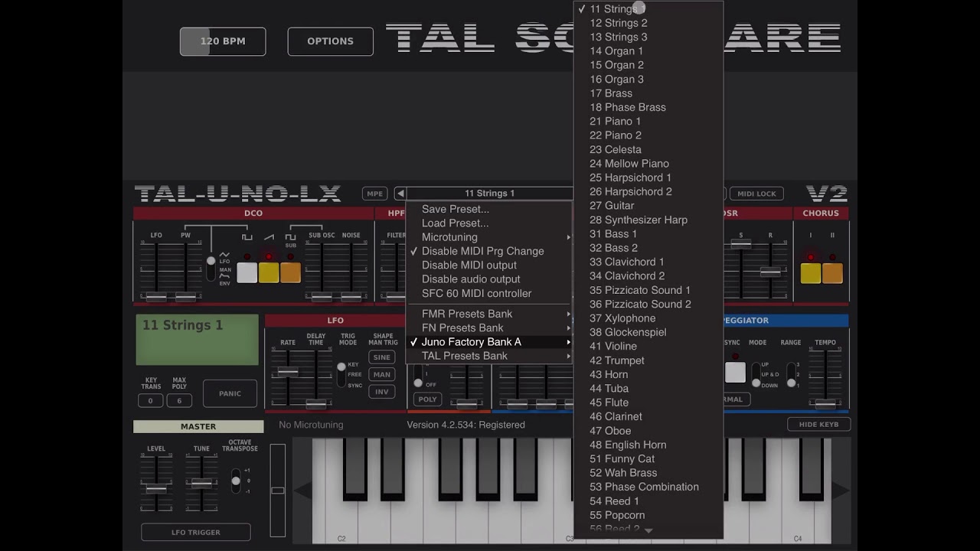
Task: Click the LFO RATE slider
Action: [x=288, y=372]
